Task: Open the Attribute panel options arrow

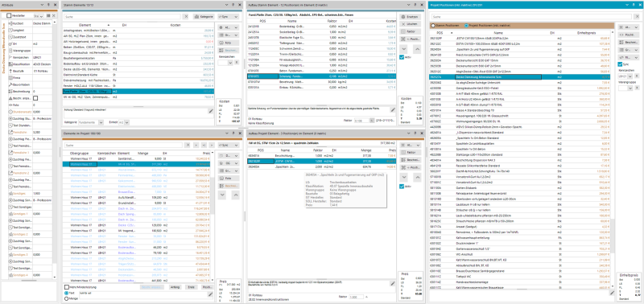Action: (43, 5)
